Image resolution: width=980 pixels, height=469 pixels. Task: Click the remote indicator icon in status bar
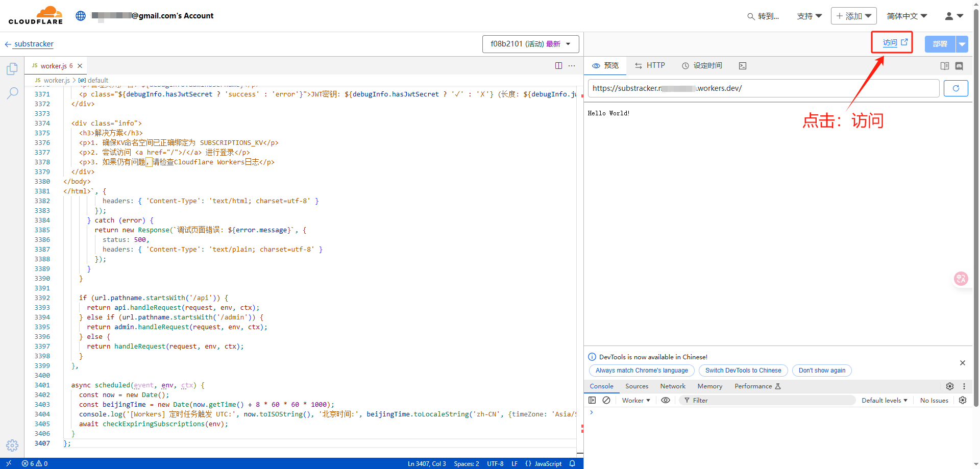(9, 464)
